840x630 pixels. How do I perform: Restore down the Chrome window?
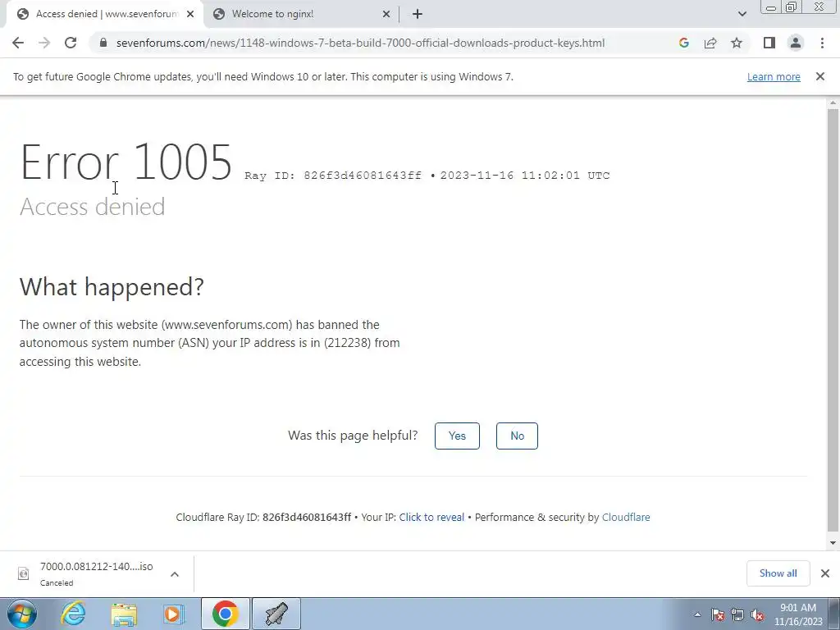point(792,7)
